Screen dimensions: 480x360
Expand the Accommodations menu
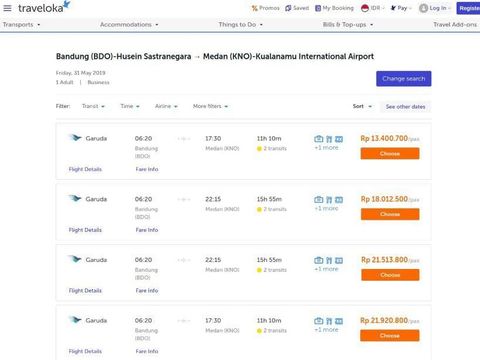(129, 25)
